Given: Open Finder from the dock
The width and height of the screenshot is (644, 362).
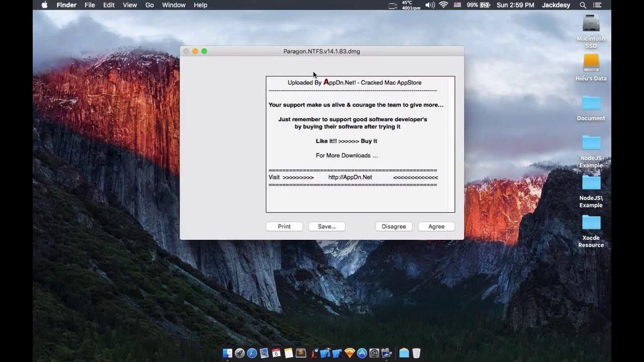Looking at the screenshot, I should [x=227, y=353].
